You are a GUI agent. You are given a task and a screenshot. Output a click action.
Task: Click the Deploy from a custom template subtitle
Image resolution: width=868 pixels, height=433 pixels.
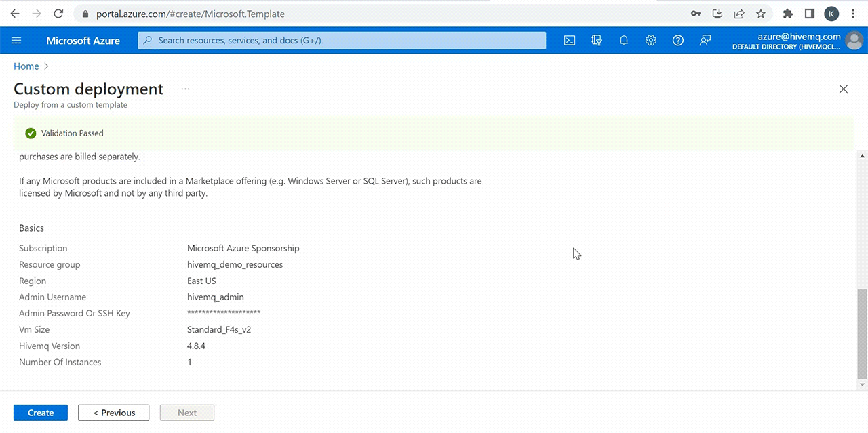[71, 105]
